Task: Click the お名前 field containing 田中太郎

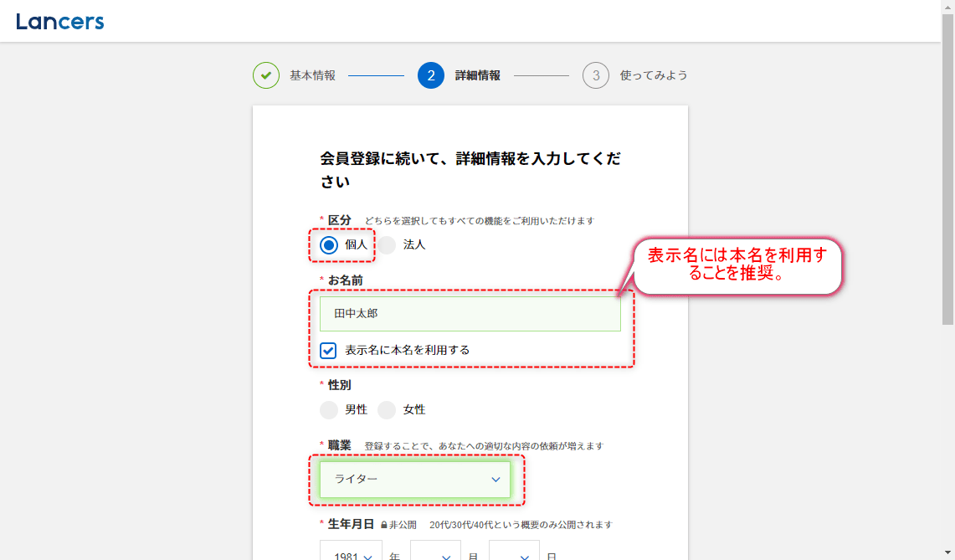Action: 470,314
